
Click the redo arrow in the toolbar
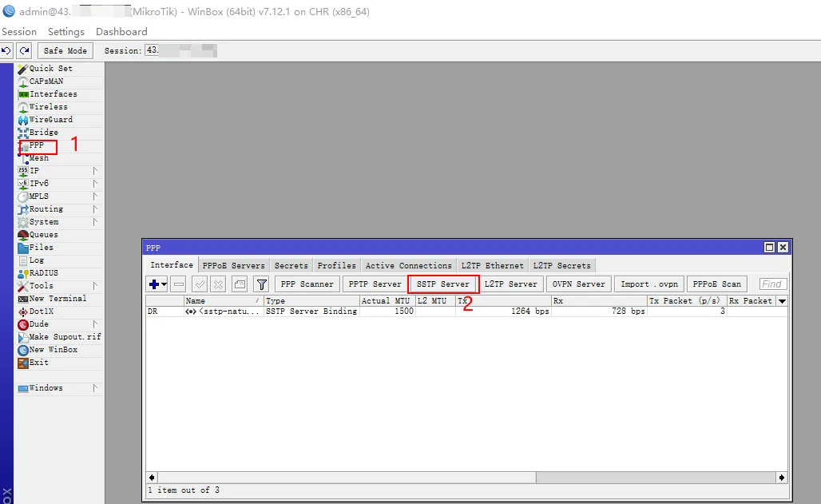24,51
